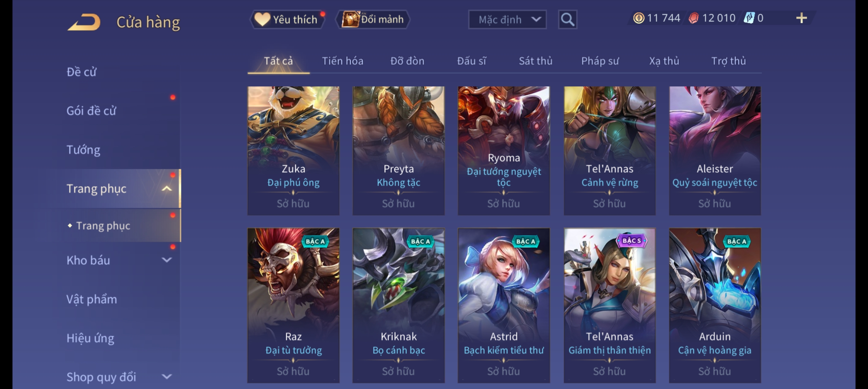This screenshot has width=868, height=389.
Task: Click the gold coin currency icon
Action: pyautogui.click(x=638, y=18)
